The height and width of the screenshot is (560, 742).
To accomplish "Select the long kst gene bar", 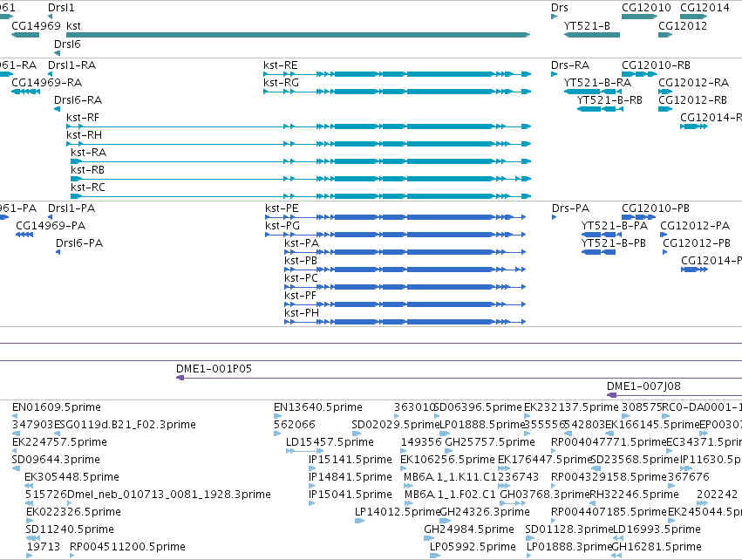I will pyautogui.click(x=298, y=35).
